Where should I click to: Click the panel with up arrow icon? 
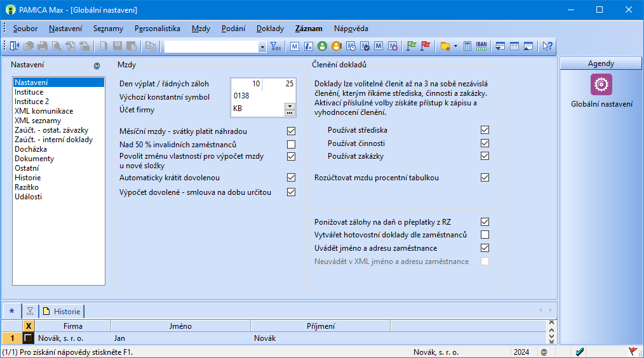tap(528, 46)
